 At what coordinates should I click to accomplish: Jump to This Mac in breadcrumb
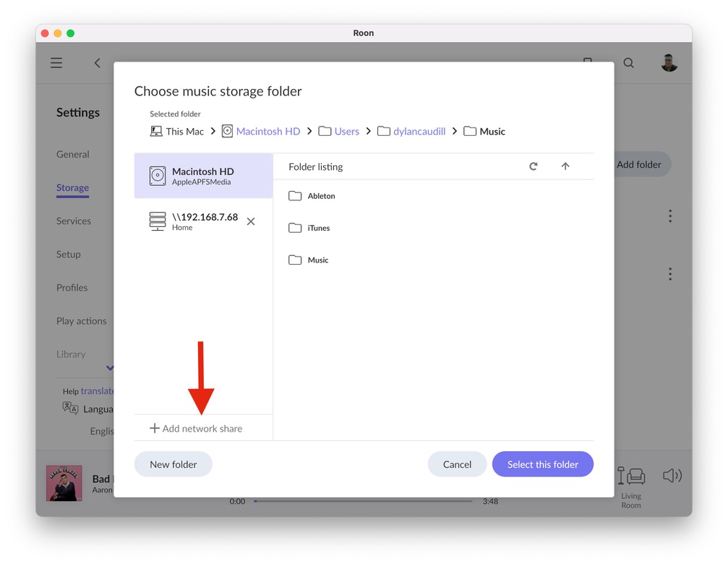(x=177, y=132)
